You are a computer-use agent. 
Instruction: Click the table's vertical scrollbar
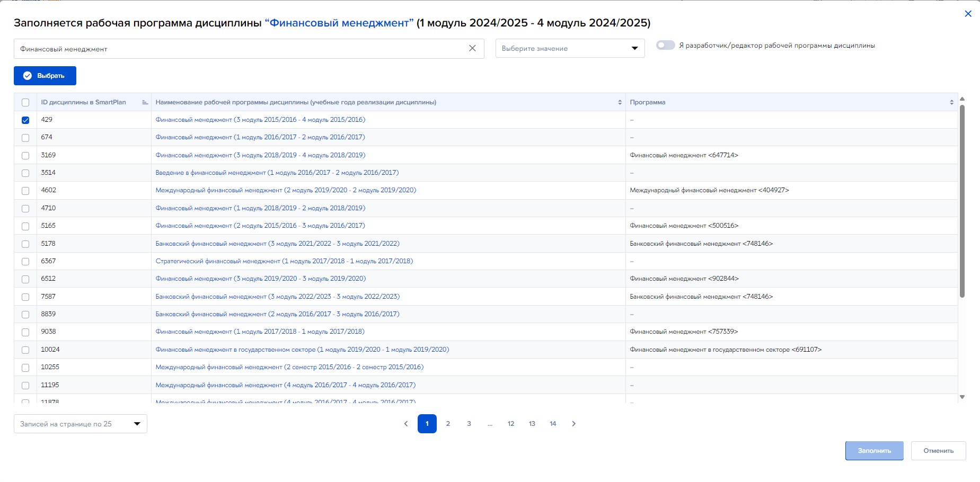[x=962, y=201]
